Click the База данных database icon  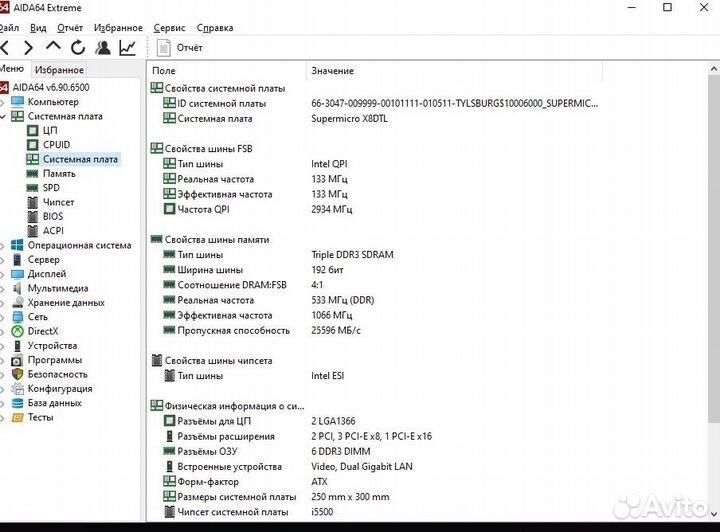pyautogui.click(x=17, y=403)
